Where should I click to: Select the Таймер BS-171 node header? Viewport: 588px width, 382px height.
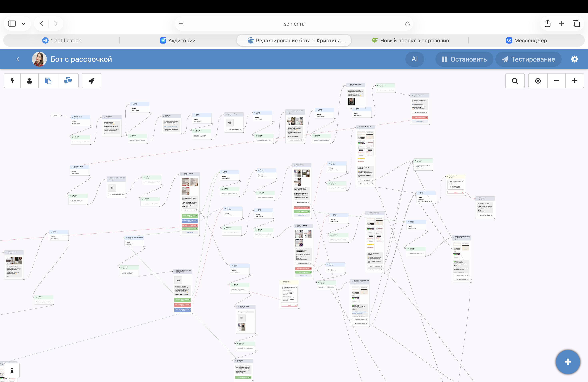coord(240,266)
